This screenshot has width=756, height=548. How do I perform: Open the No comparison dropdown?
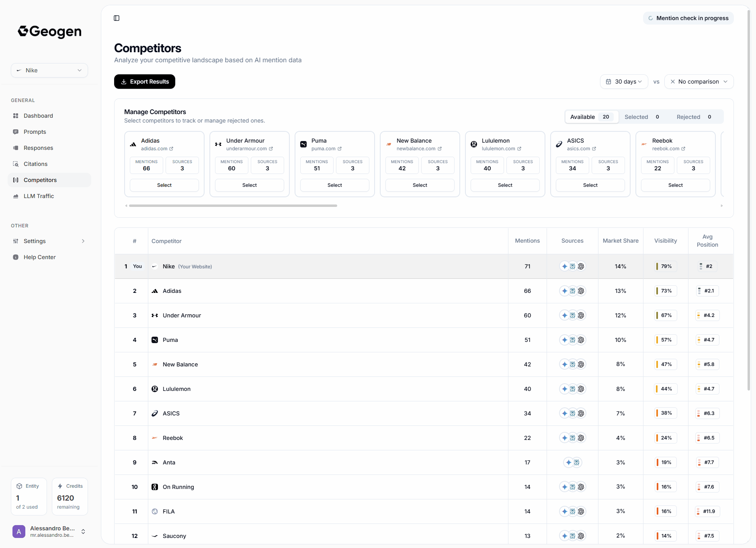(x=699, y=82)
